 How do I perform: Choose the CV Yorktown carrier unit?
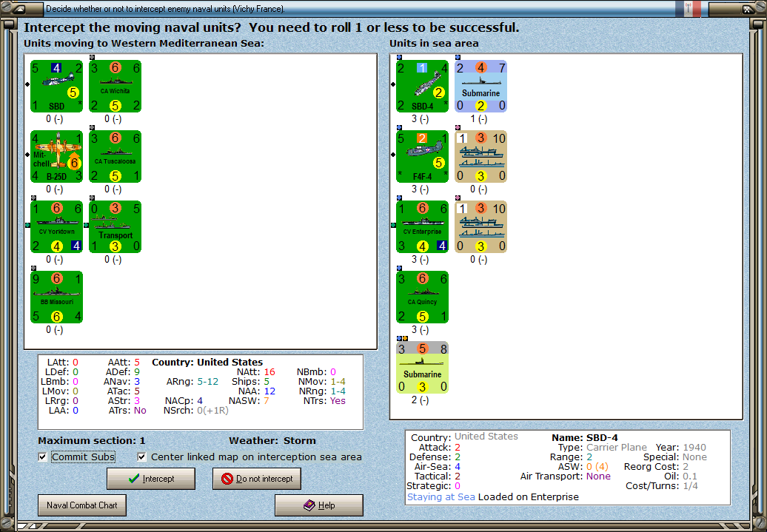tap(56, 227)
